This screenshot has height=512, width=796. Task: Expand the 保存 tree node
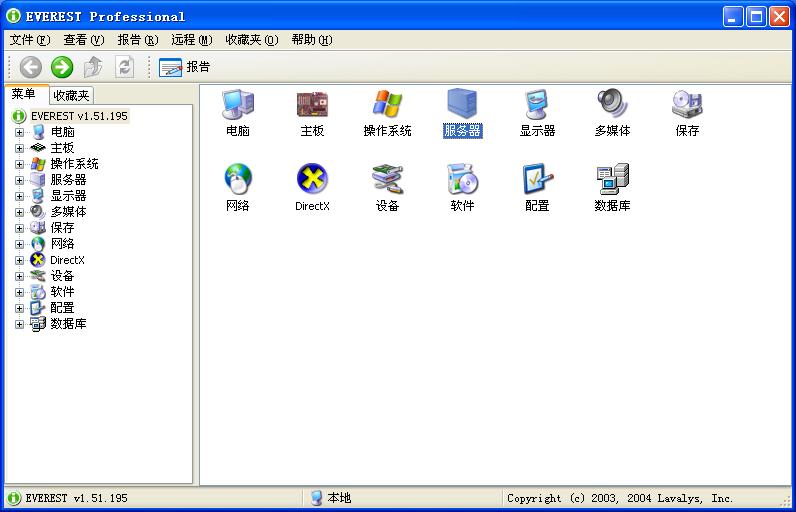pos(19,228)
